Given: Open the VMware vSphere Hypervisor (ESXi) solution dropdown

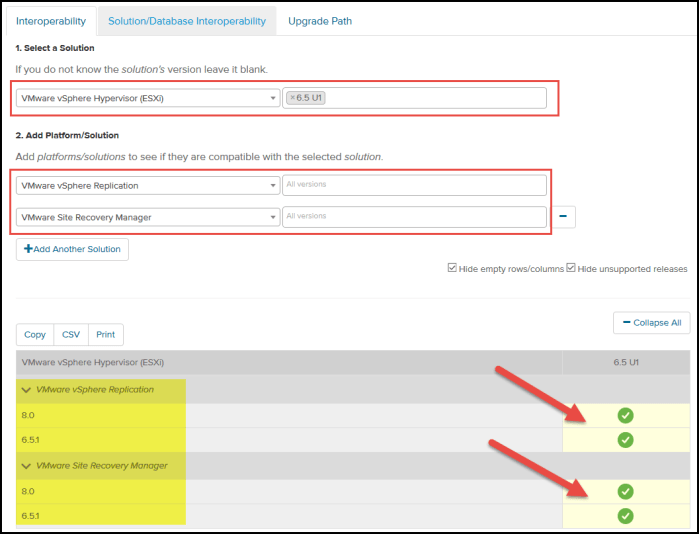Looking at the screenshot, I should 148,98.
